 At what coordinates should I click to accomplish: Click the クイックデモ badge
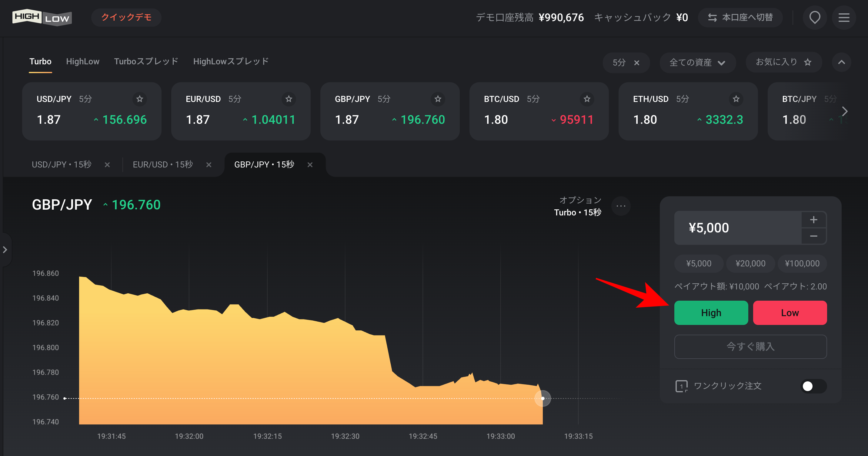[126, 17]
